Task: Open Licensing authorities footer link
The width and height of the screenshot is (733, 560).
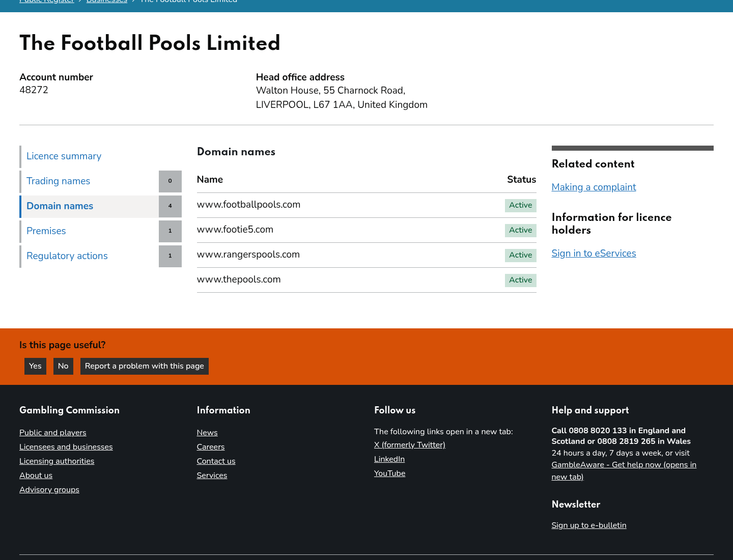Action: coord(57,461)
